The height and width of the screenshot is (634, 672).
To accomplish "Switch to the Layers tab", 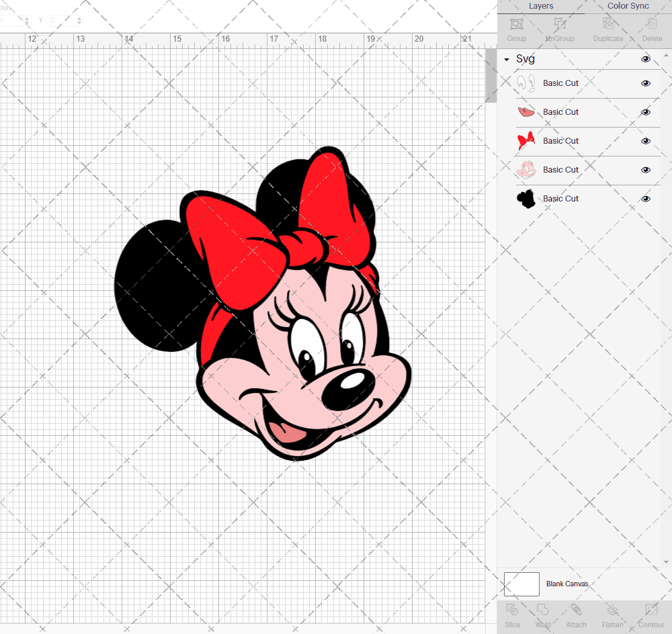I will pyautogui.click(x=541, y=7).
